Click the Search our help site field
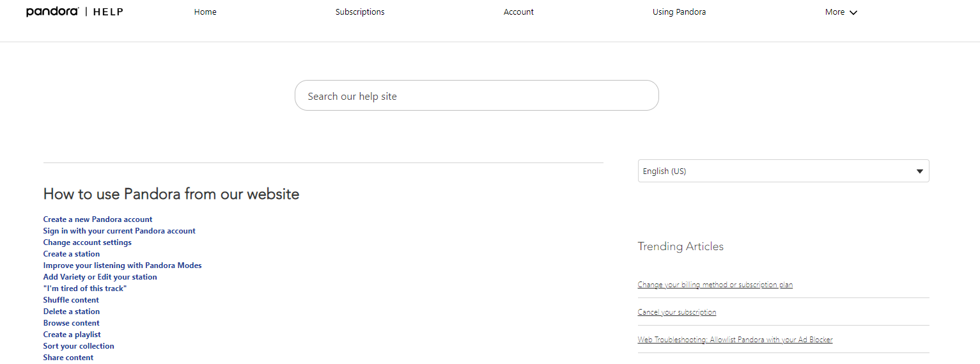980x364 pixels. pos(476,96)
